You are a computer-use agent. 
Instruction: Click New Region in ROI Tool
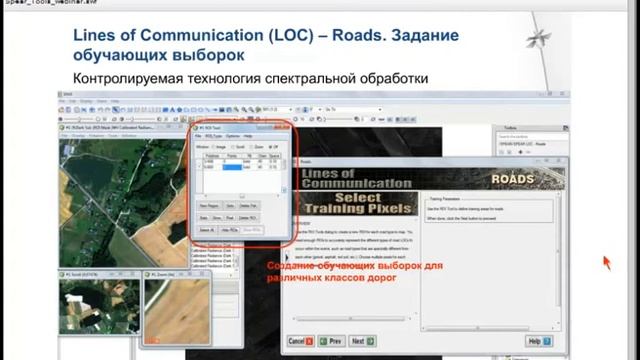(209, 206)
